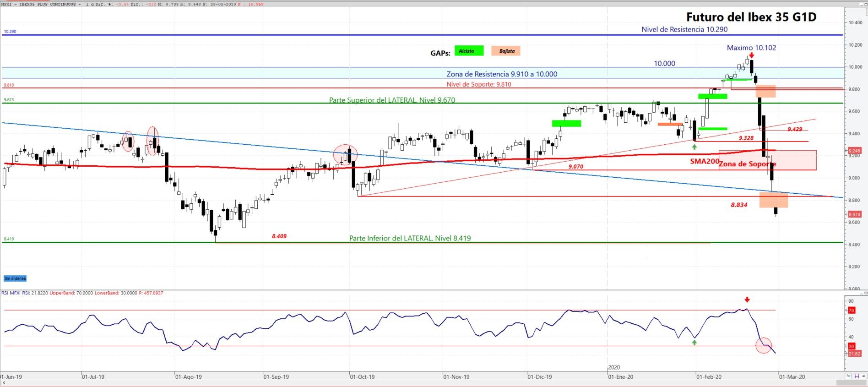The height and width of the screenshot is (387, 868).
Task: Click the '40' label on RSI axis
Action: point(851,337)
